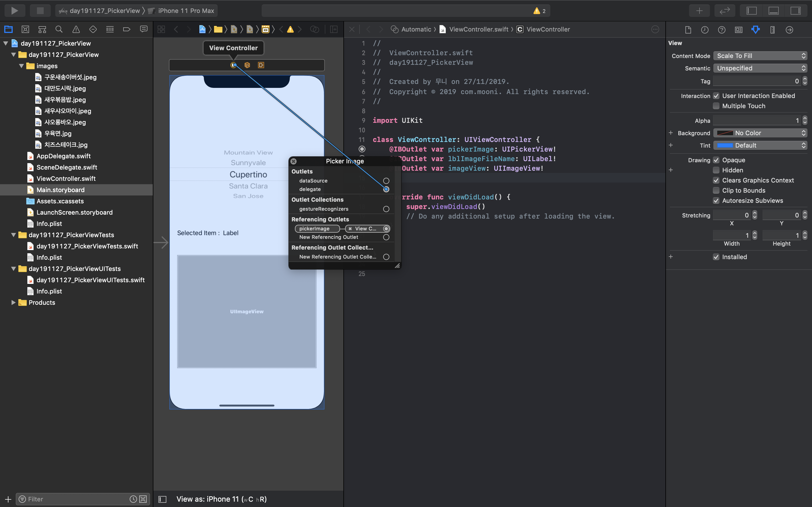Viewport: 812px width, 507px height.
Task: Open the Quick Help inspector icon
Action: tap(721, 30)
